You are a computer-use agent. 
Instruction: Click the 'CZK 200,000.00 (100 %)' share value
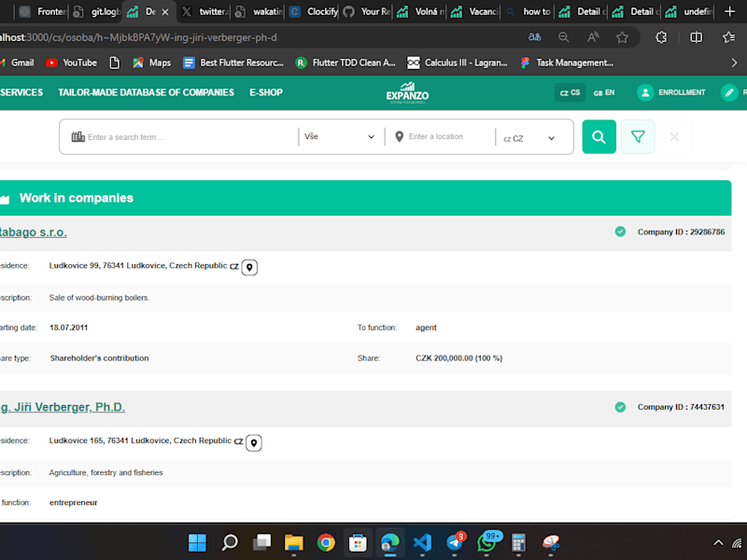pyautogui.click(x=458, y=358)
